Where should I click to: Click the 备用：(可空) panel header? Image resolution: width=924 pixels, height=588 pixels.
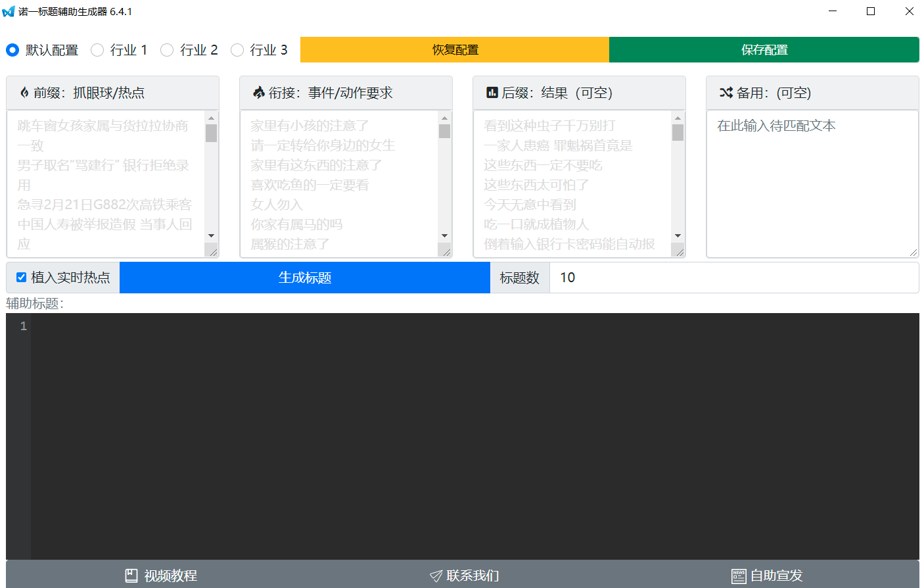pos(812,93)
